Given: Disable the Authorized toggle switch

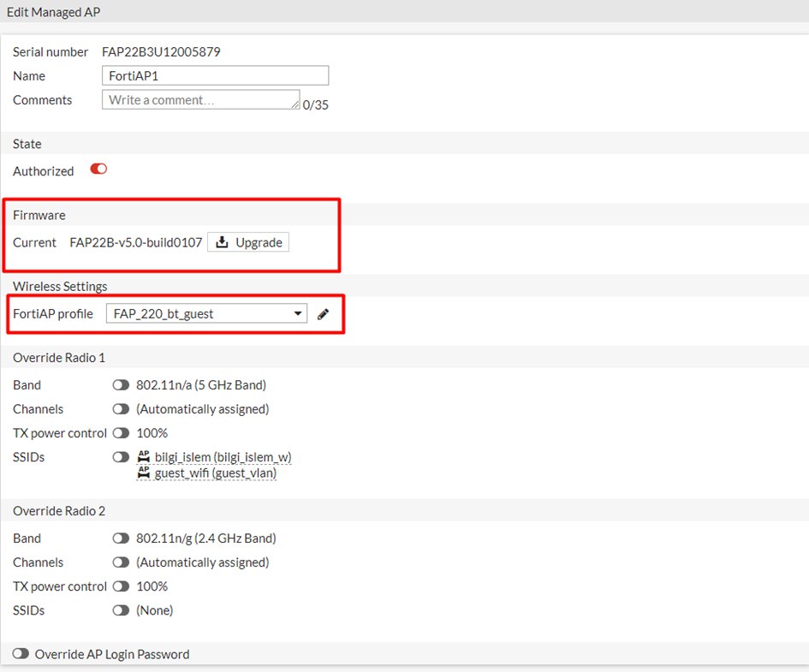Looking at the screenshot, I should 98,170.
